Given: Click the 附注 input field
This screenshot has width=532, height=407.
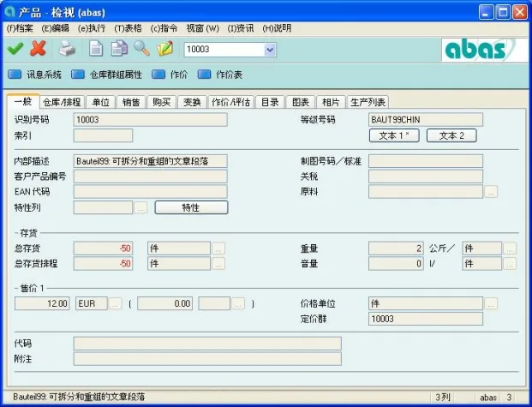Looking at the screenshot, I should click(x=206, y=358).
